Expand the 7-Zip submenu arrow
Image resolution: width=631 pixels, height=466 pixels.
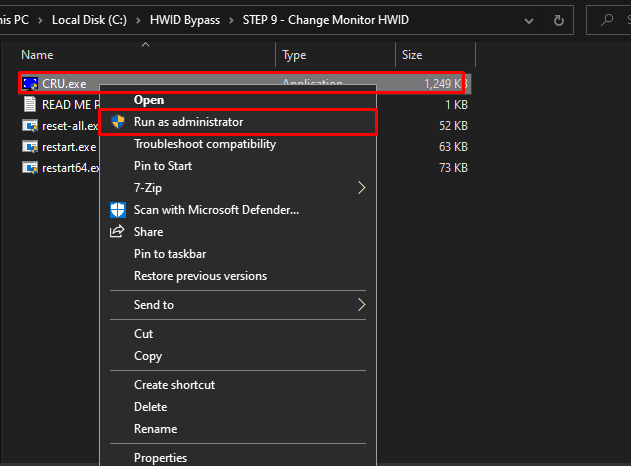click(361, 188)
